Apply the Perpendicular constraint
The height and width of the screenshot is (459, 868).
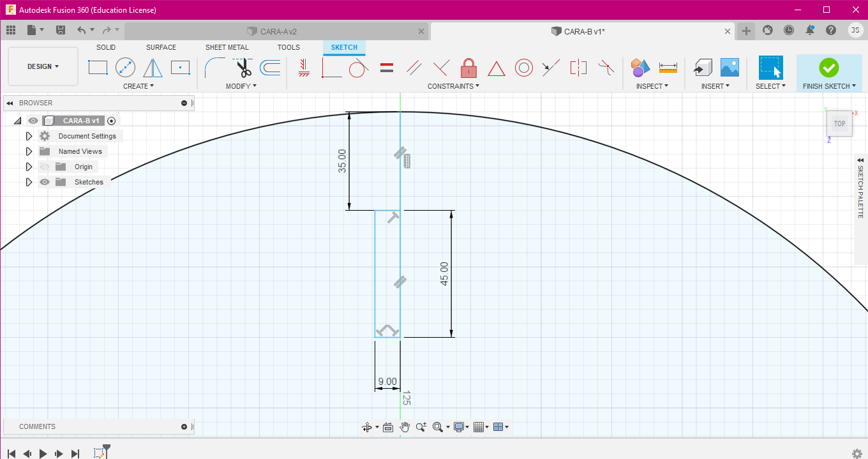pos(441,67)
